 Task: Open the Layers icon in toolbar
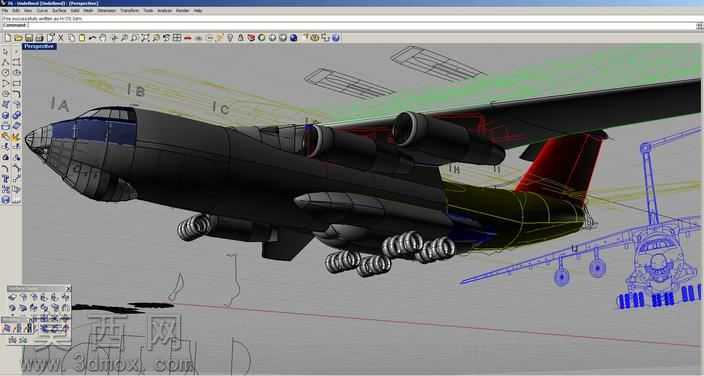point(251,38)
